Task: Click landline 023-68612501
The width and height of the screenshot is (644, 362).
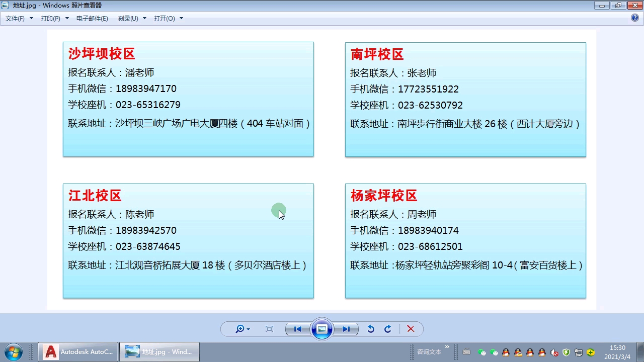Action: [x=430, y=246]
